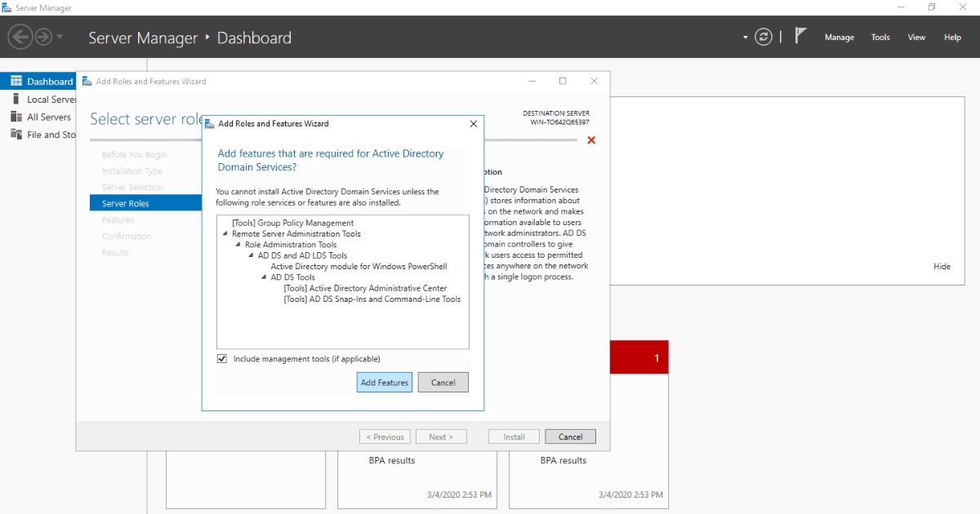Open the navigation history dropdown arrow
The height and width of the screenshot is (514, 980).
point(60,38)
